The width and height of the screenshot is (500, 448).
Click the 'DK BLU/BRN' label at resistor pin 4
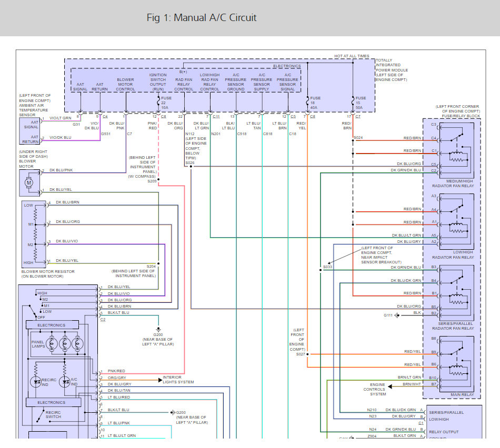[x=67, y=202]
